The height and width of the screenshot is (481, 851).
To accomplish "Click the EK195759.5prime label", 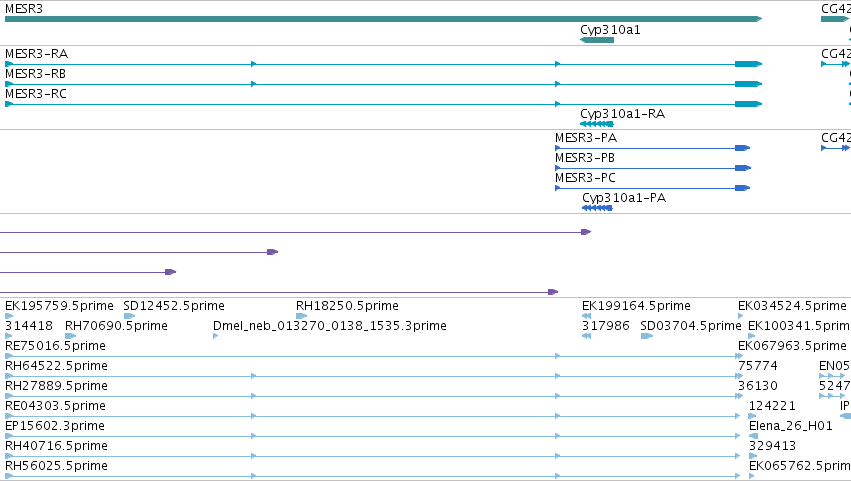I will (59, 306).
